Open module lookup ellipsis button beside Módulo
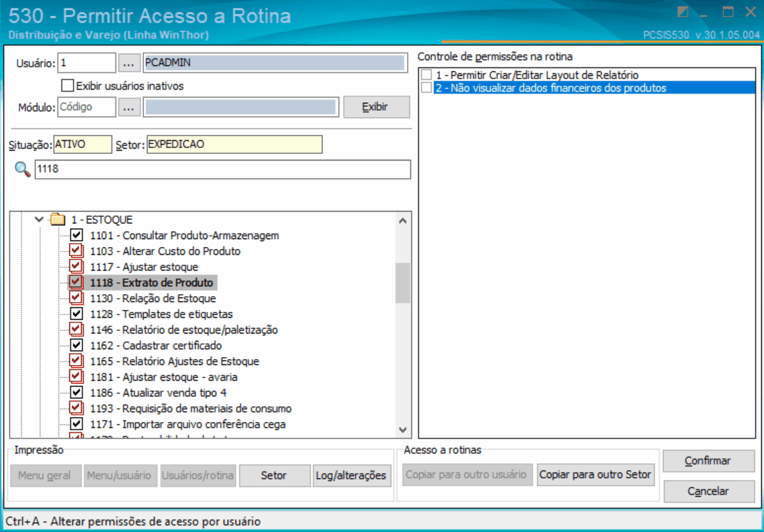 tap(129, 107)
